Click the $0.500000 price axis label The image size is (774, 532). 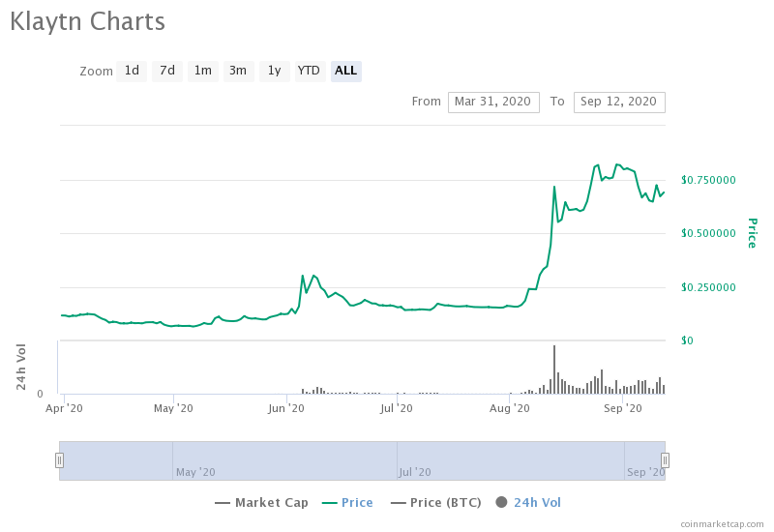pos(708,233)
